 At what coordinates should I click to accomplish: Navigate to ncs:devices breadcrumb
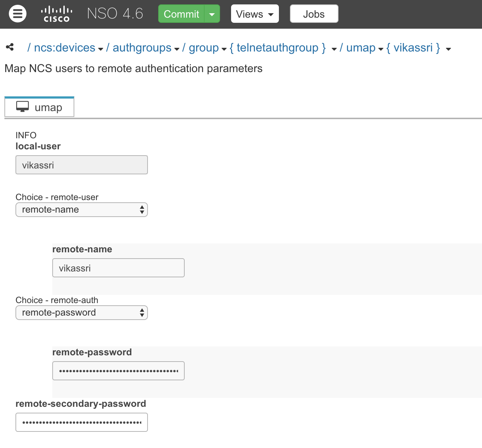coord(64,48)
